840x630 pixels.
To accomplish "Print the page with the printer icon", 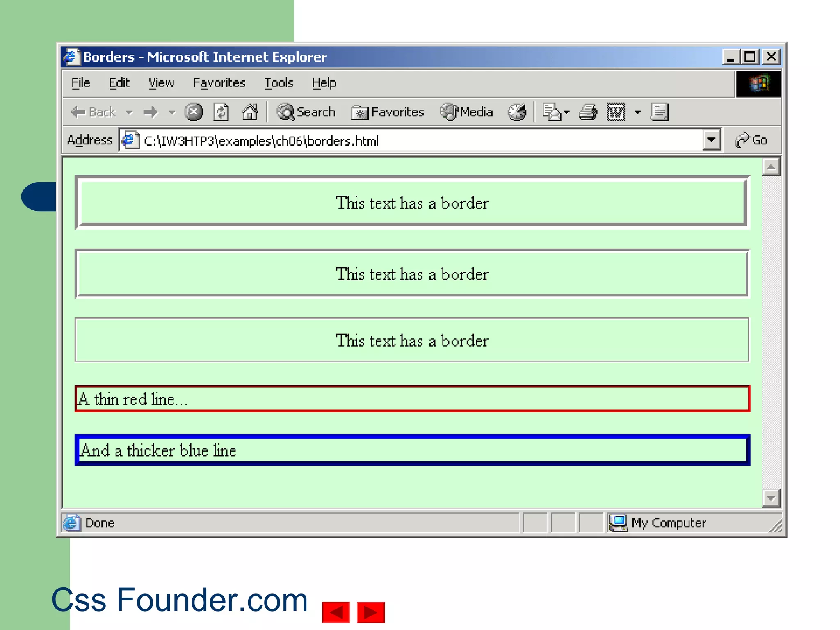I will point(588,112).
